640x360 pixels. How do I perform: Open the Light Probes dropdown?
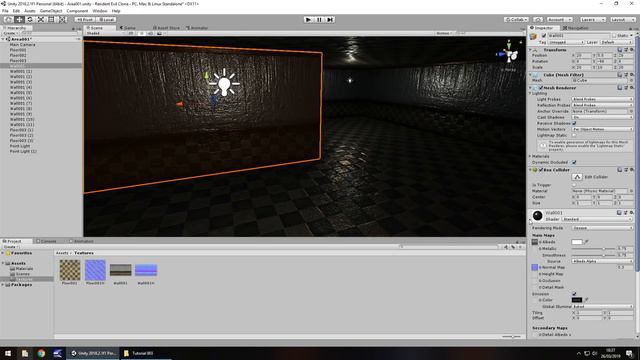602,99
